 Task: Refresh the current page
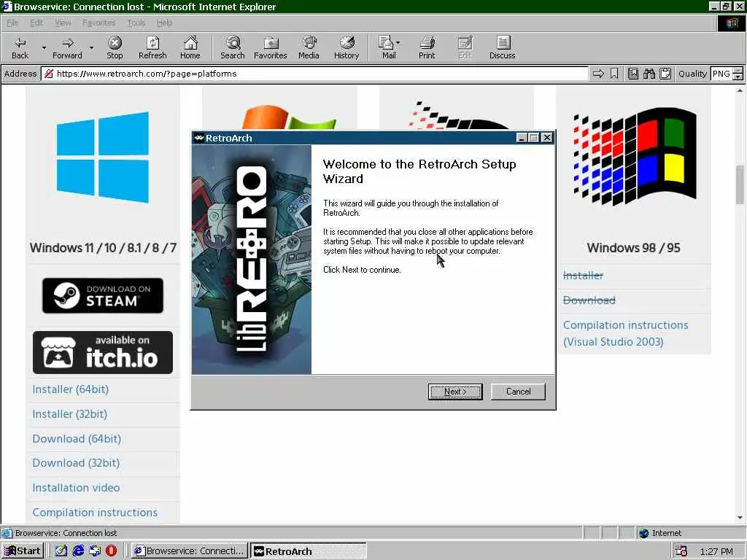[x=152, y=47]
